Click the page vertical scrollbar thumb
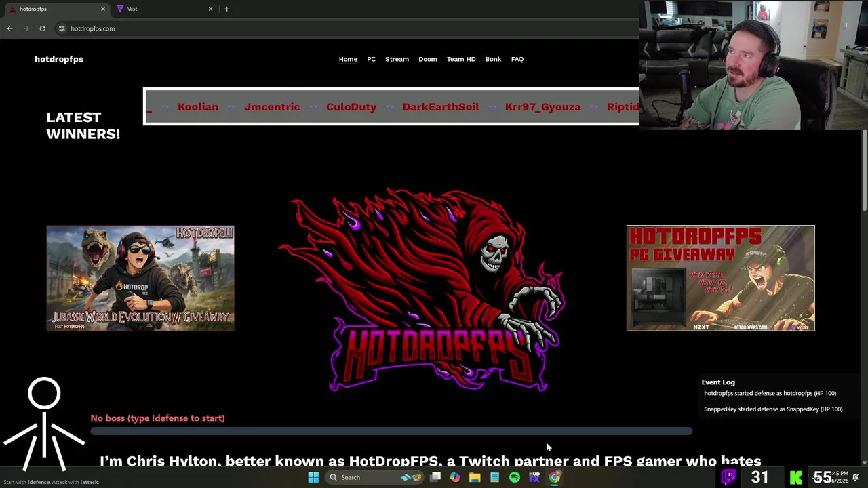 click(x=864, y=171)
